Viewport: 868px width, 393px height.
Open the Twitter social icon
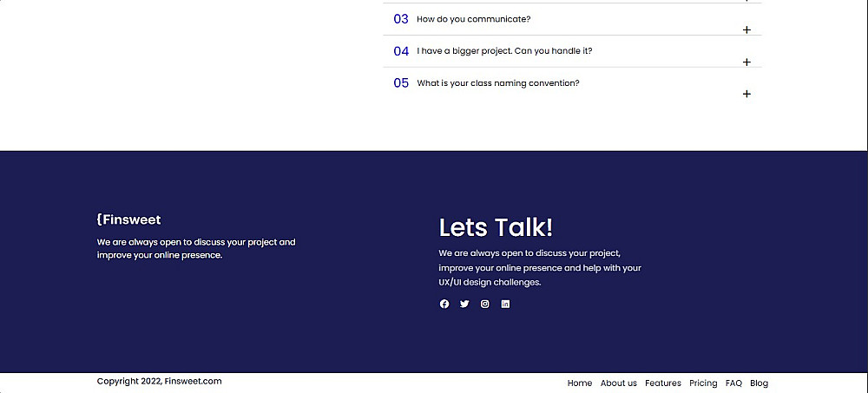(464, 304)
